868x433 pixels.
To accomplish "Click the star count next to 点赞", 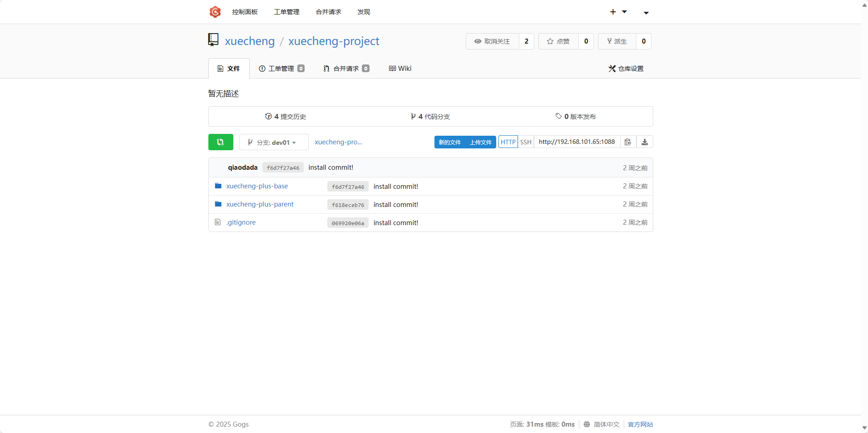I will pos(586,41).
